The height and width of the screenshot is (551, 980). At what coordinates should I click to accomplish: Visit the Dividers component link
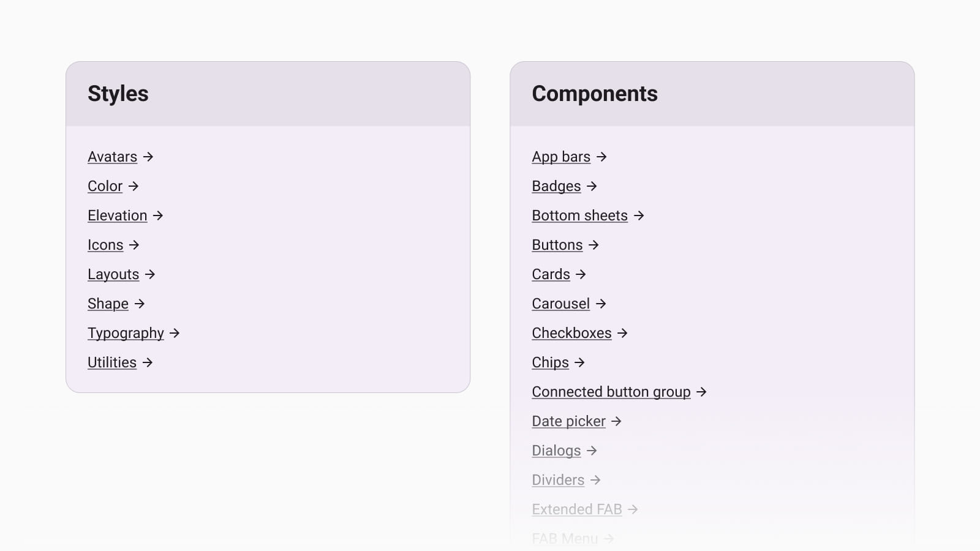[558, 481]
